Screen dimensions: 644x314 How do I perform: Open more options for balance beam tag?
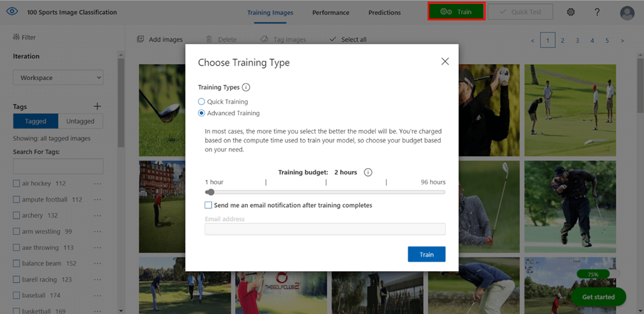97,263
